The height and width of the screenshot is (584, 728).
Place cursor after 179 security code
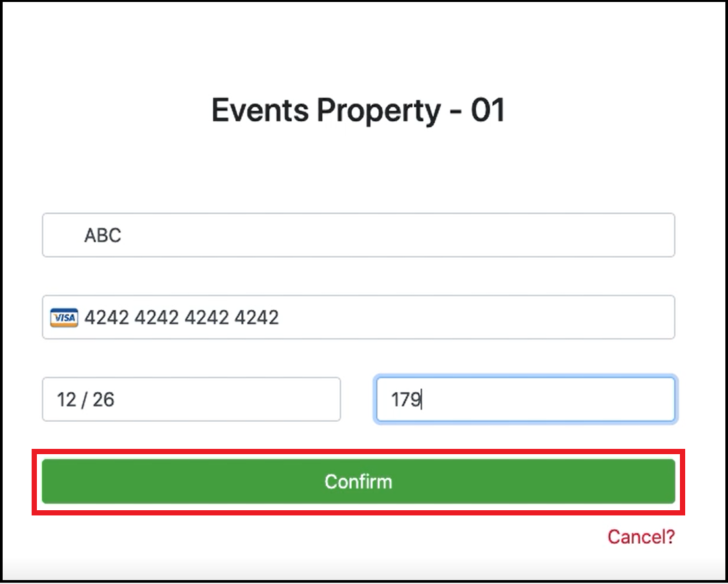pyautogui.click(x=422, y=400)
